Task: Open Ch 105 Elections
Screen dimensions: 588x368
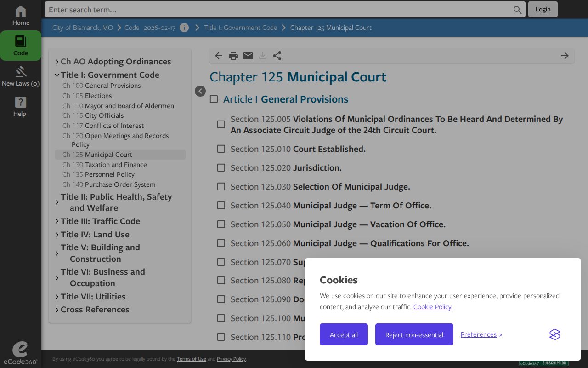Action: click(x=87, y=96)
